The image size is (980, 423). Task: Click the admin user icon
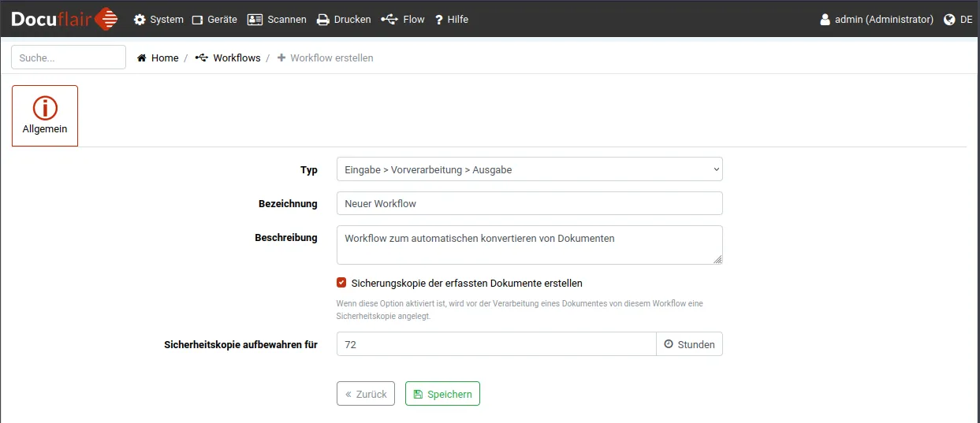tap(825, 20)
